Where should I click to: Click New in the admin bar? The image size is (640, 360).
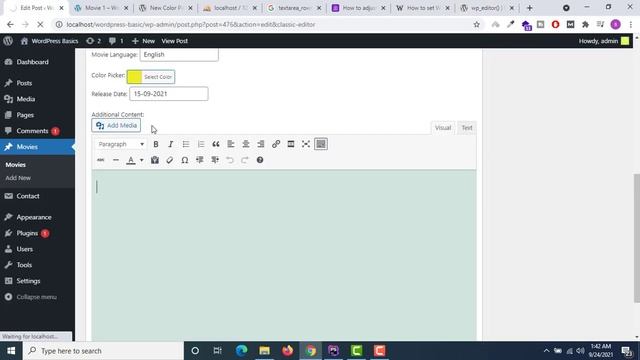143,41
